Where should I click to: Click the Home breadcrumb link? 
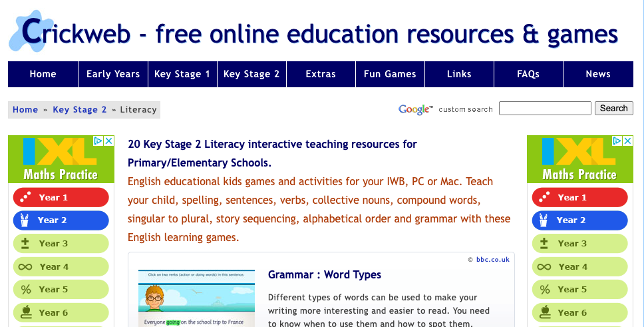tap(25, 110)
